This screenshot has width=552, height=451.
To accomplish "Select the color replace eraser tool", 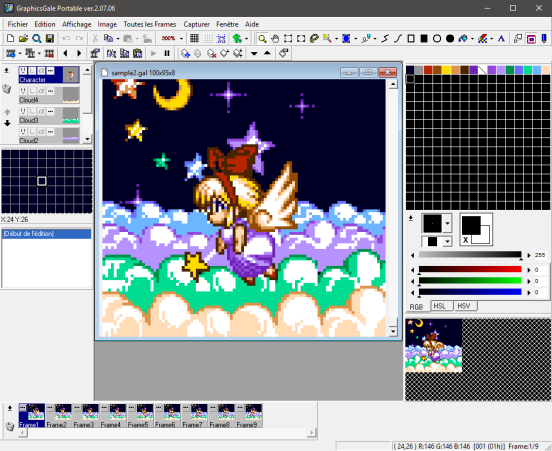I will (482, 38).
